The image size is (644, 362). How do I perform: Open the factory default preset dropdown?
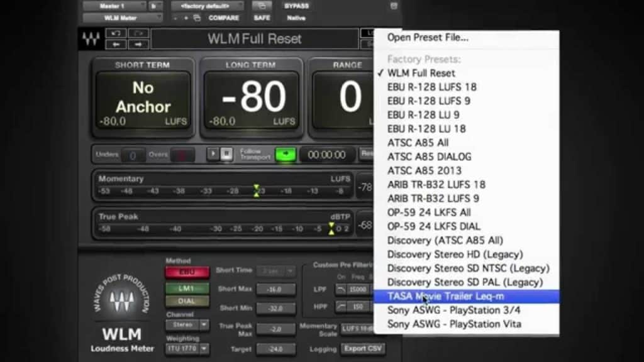pos(207,6)
